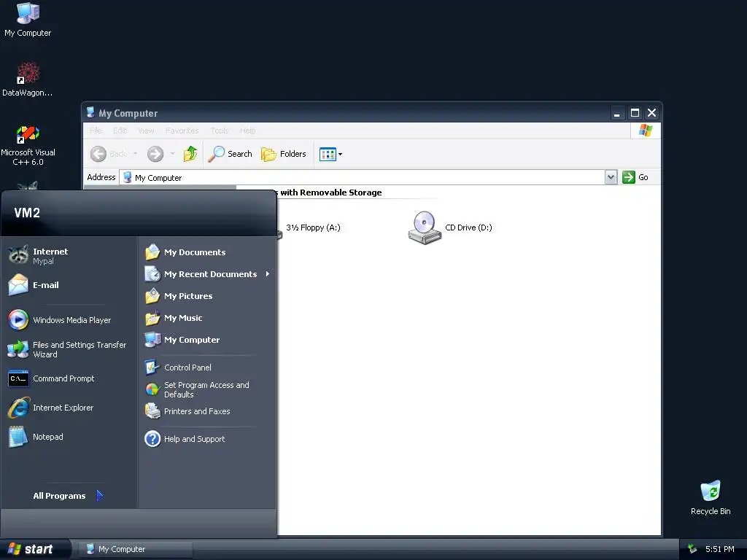Open the Help menu
This screenshot has width=747, height=560.
coord(248,131)
